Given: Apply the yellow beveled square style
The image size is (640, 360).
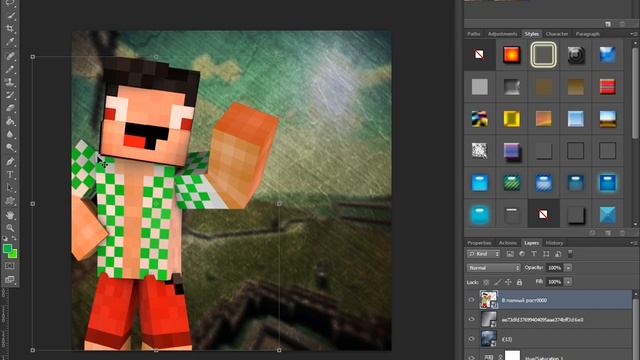Looking at the screenshot, I should click(511, 119).
